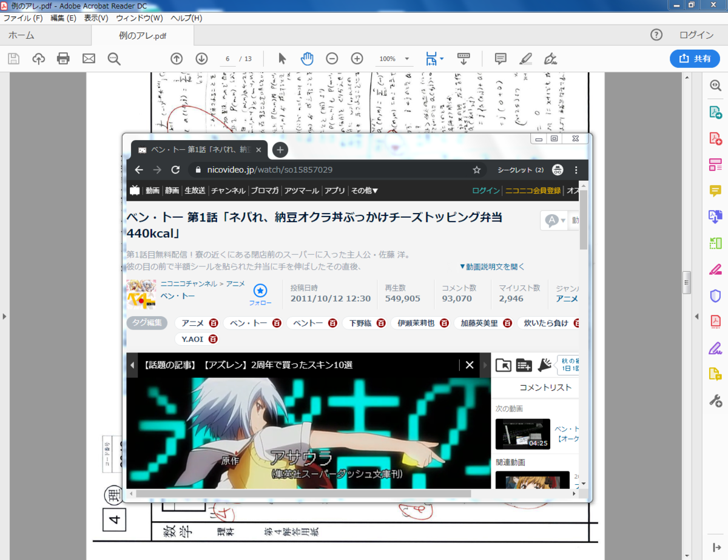This screenshot has width=728, height=560.
Task: Open the 表示 menu in Acrobat
Action: [96, 18]
